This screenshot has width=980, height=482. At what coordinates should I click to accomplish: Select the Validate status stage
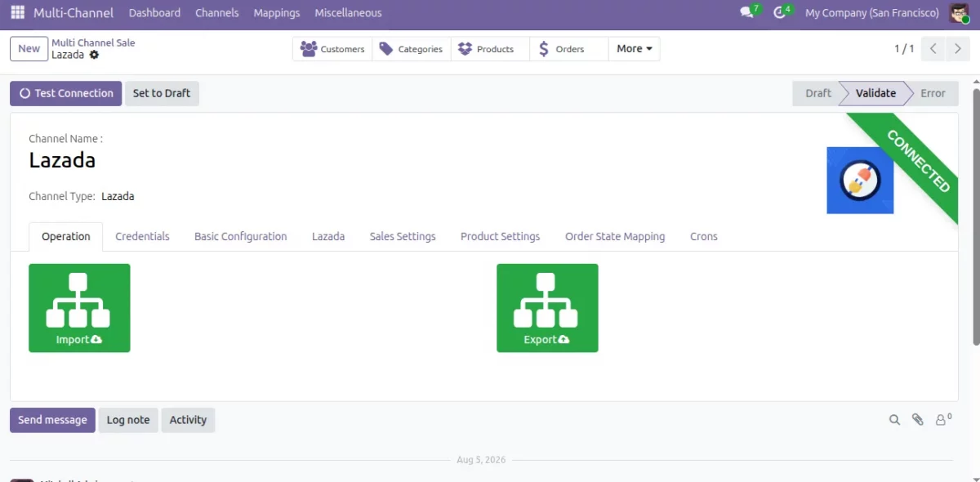coord(875,93)
